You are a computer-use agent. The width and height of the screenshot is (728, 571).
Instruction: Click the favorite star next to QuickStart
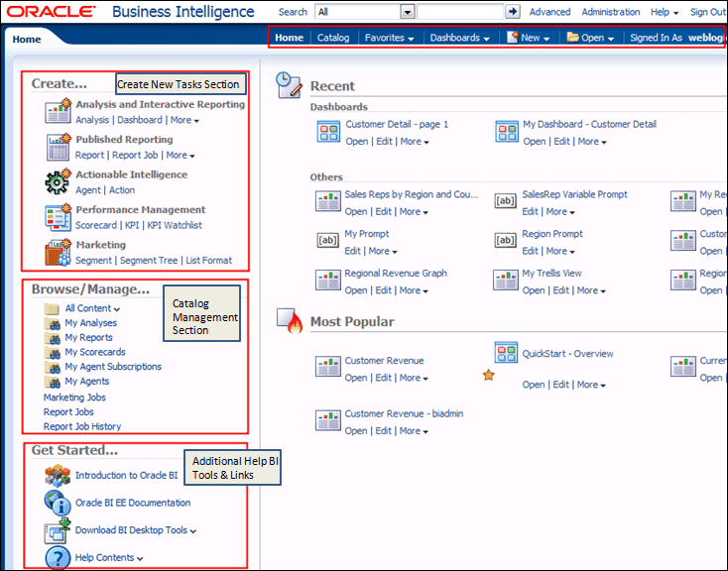click(x=488, y=375)
